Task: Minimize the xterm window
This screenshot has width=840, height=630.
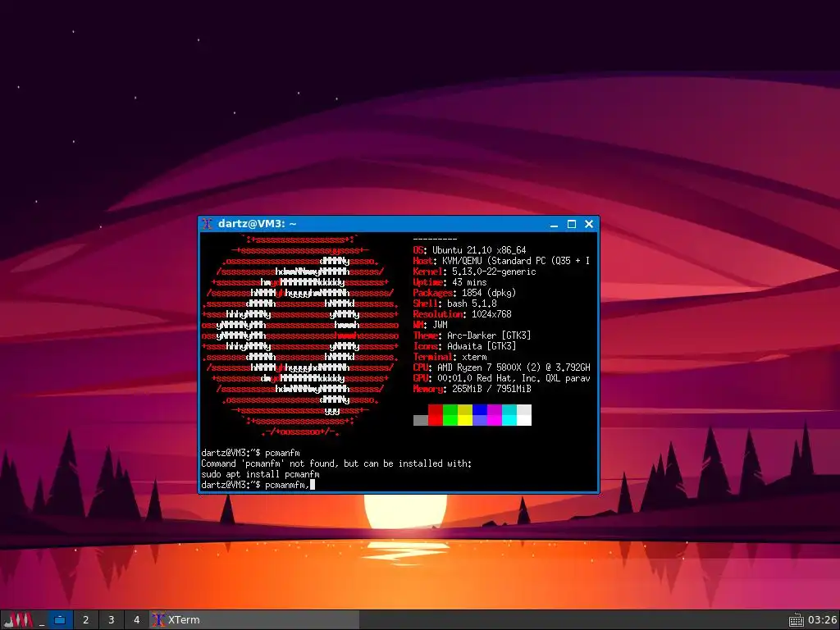Action: coord(554,224)
